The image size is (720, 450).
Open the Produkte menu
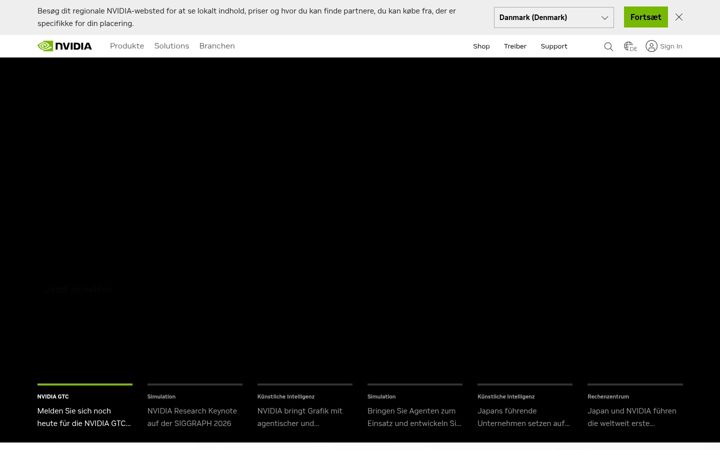point(127,46)
